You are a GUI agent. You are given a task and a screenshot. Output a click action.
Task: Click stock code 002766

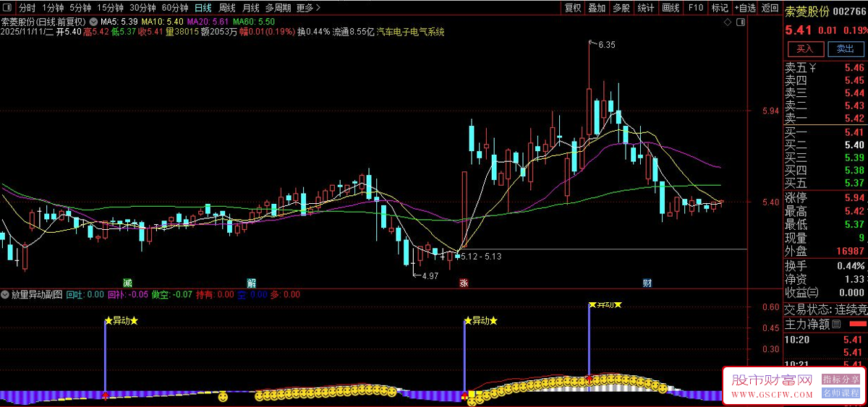(x=848, y=11)
